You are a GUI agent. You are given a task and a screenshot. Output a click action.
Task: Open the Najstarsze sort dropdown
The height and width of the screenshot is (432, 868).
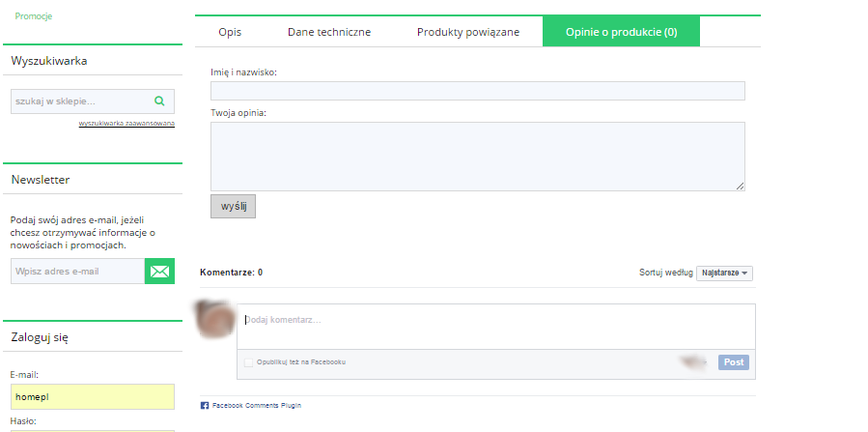[x=725, y=274]
